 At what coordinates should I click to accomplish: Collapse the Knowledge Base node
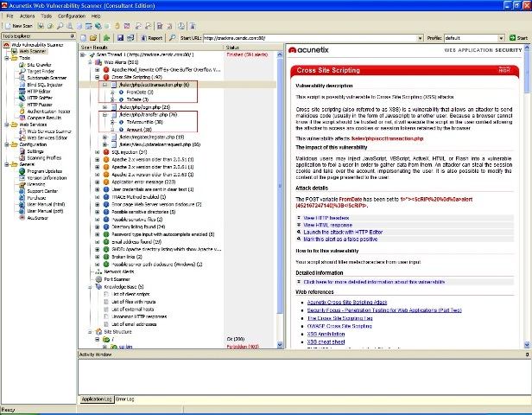click(x=90, y=287)
